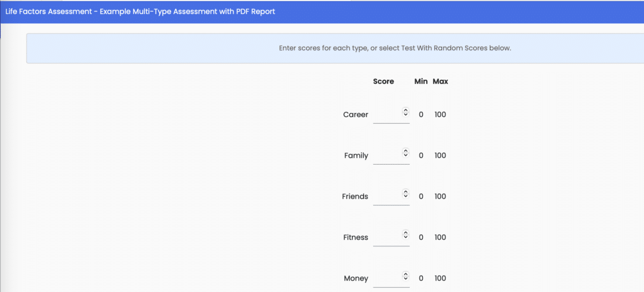Decrease Money score with the down arrow
644x292 pixels.
point(406,277)
